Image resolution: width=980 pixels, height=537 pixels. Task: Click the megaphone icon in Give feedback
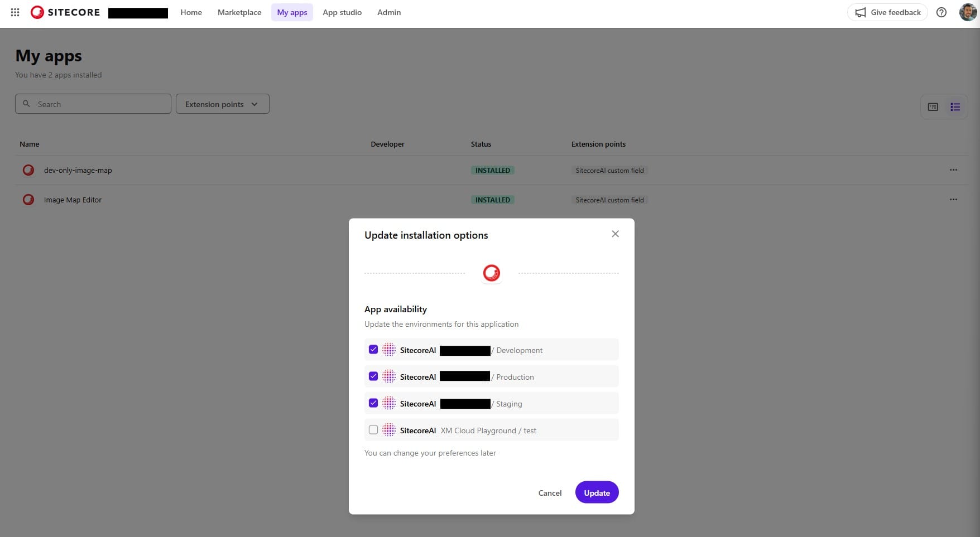click(x=861, y=12)
